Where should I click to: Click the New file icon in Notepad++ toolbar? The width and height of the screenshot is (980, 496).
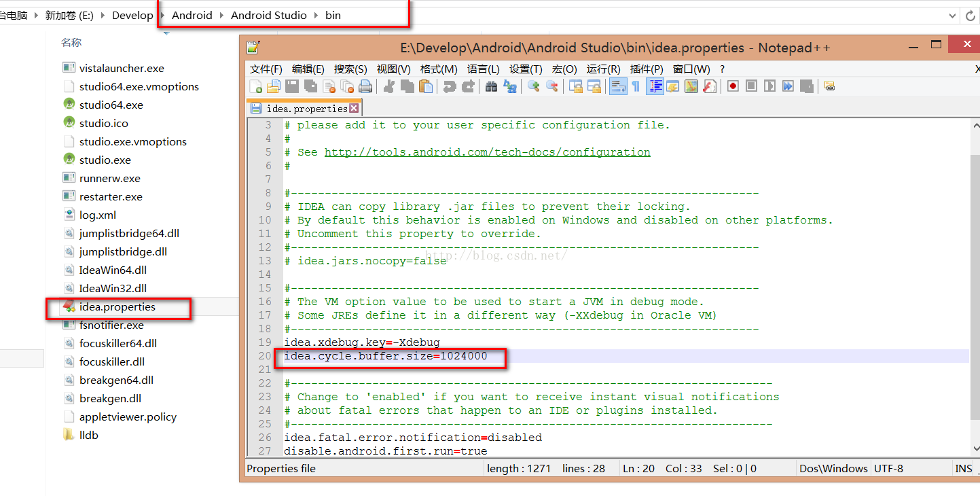pyautogui.click(x=255, y=86)
